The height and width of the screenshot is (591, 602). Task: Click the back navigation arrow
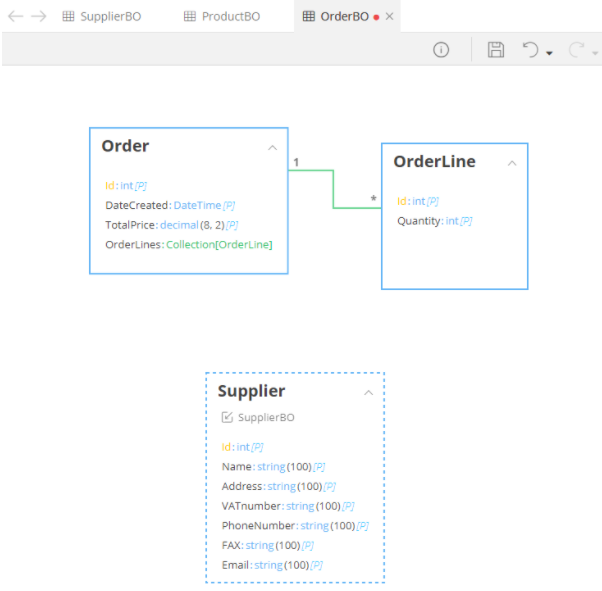click(x=15, y=16)
